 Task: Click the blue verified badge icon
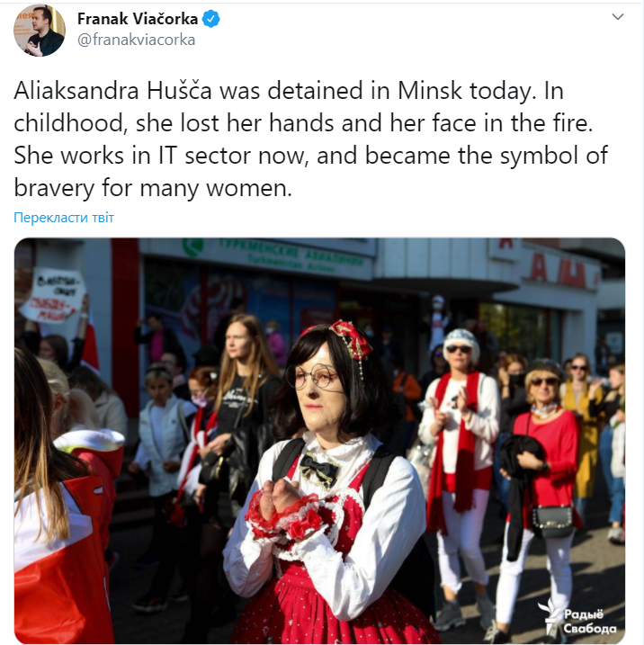(x=211, y=19)
